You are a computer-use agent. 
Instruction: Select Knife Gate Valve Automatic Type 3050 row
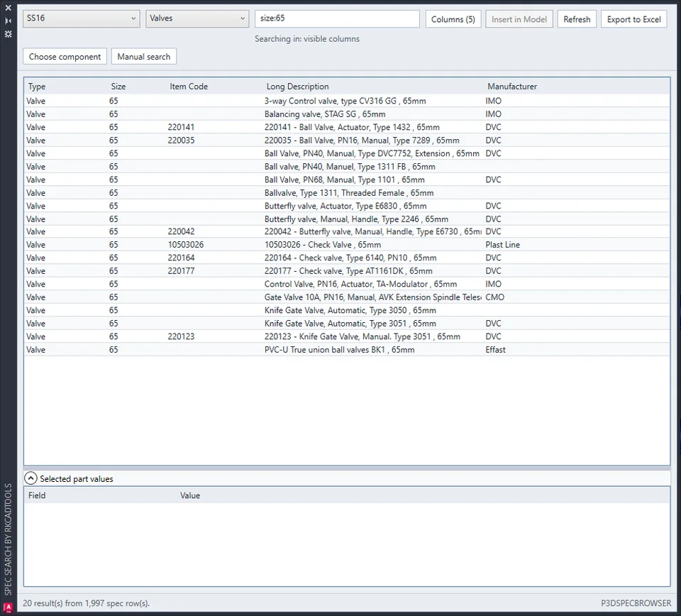347,310
